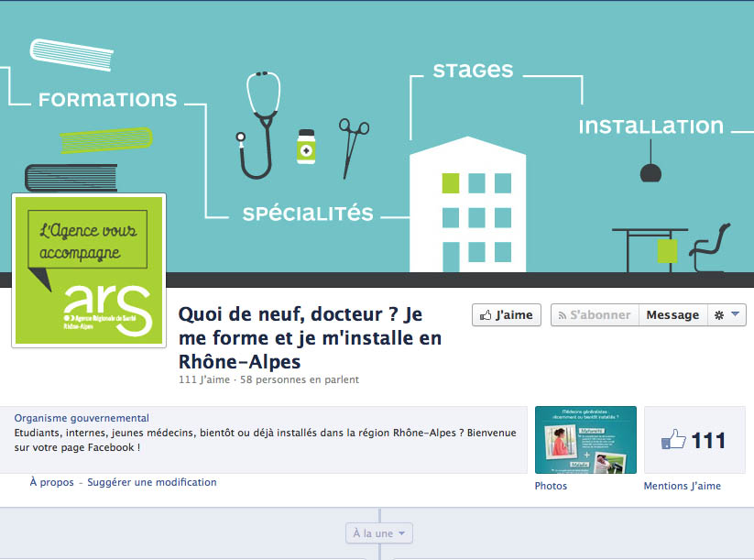Send a message via Message button
This screenshot has height=560, width=754.
(672, 315)
